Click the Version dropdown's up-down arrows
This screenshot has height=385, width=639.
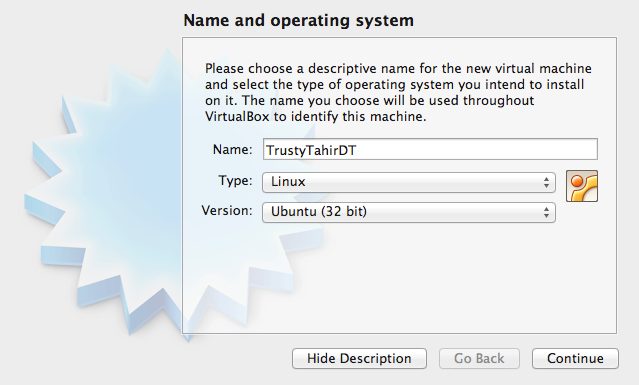pos(546,212)
